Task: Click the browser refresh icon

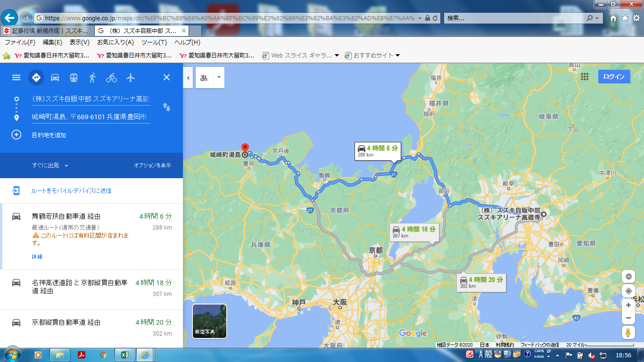Action: click(435, 18)
